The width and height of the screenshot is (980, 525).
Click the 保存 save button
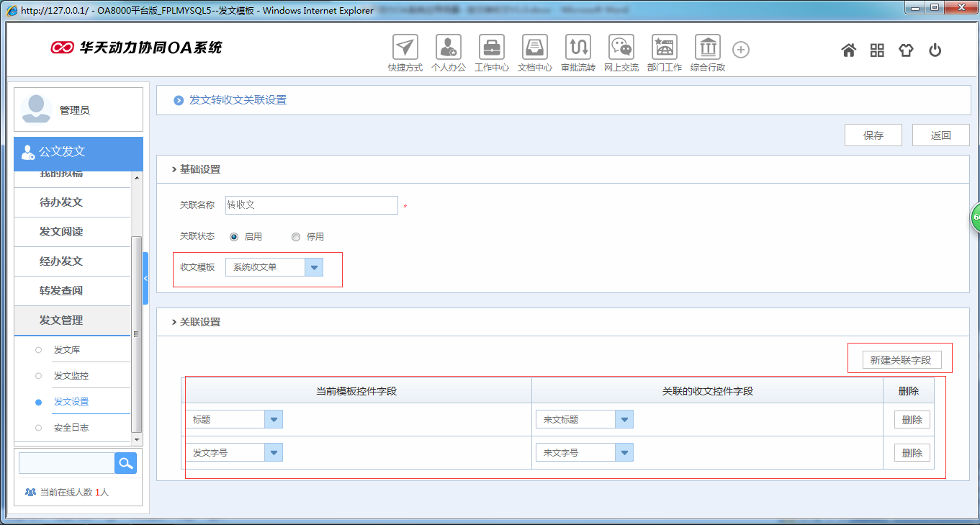click(873, 135)
